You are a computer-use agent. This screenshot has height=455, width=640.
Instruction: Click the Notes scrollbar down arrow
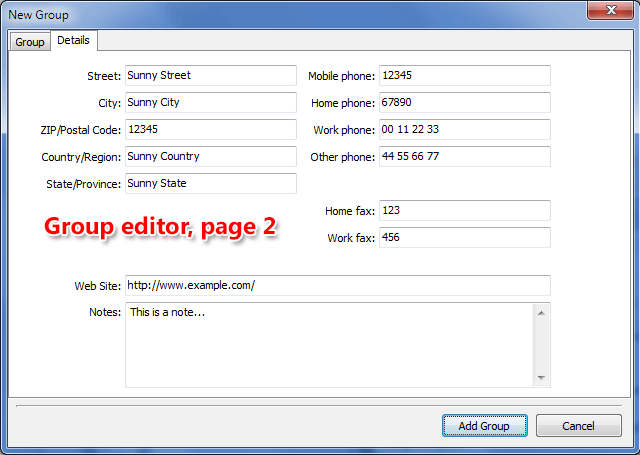point(541,377)
